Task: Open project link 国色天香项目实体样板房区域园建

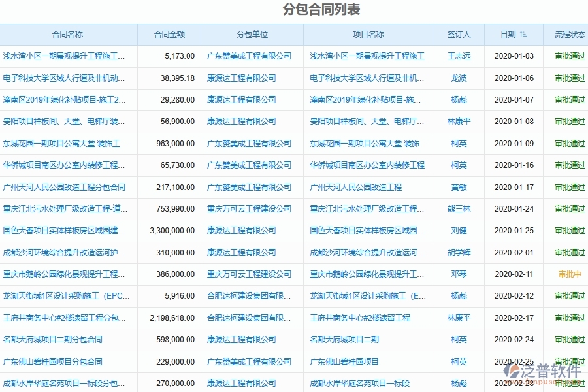Action: click(367, 230)
